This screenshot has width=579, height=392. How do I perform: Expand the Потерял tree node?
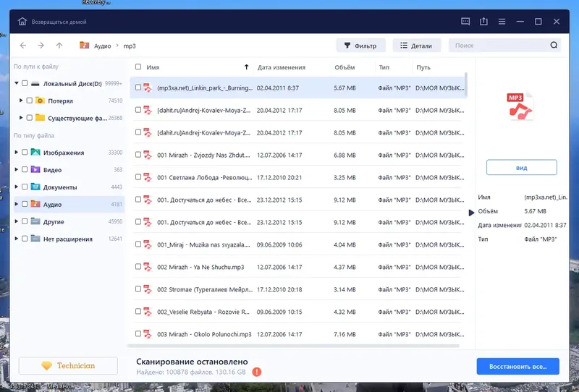click(21, 101)
